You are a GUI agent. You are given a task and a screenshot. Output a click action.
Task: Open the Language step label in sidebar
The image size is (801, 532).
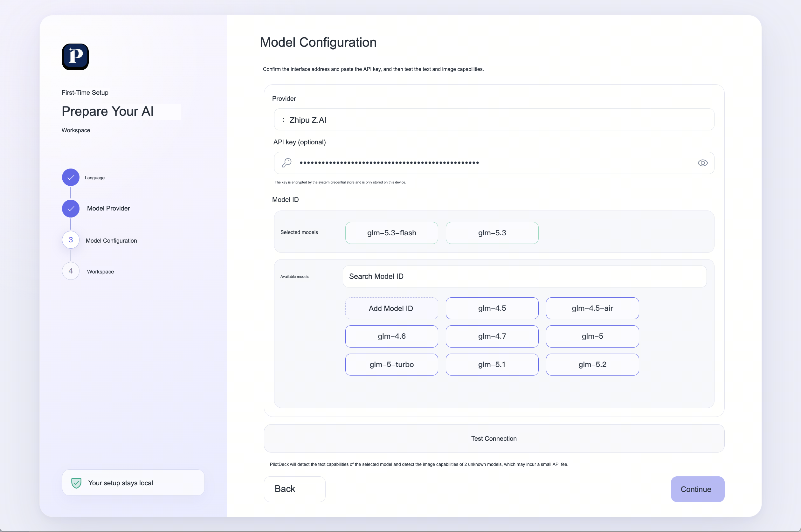pyautogui.click(x=95, y=178)
